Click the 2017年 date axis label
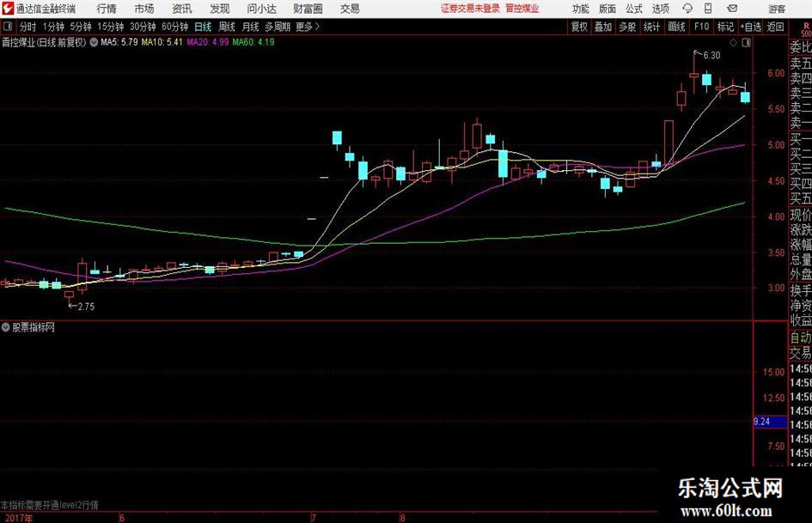 coord(19,519)
